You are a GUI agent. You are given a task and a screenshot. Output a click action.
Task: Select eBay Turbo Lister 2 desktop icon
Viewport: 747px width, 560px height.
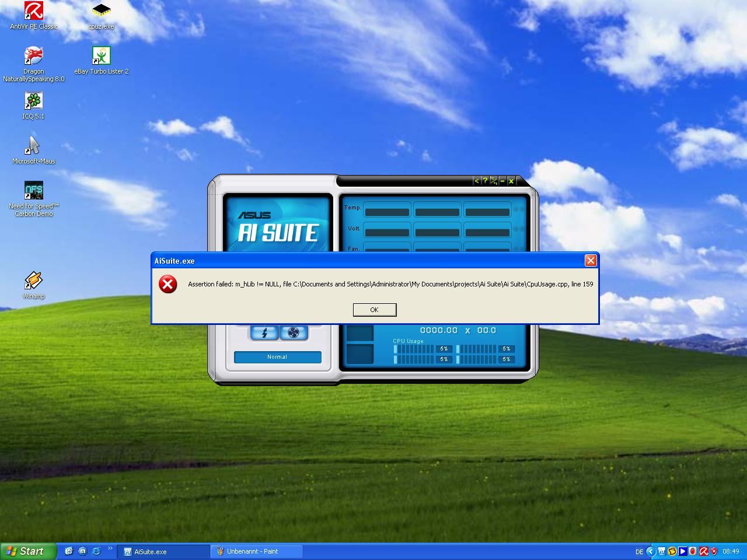[102, 61]
